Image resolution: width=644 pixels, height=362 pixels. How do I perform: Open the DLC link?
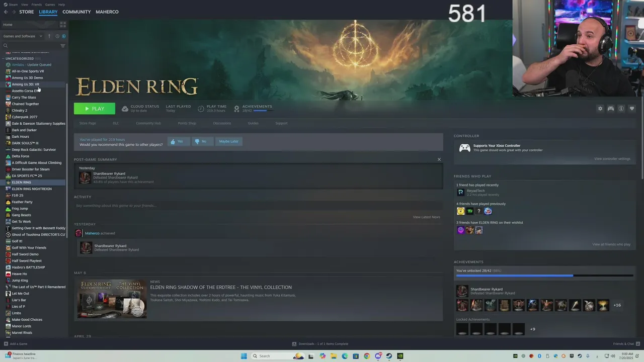tap(116, 123)
